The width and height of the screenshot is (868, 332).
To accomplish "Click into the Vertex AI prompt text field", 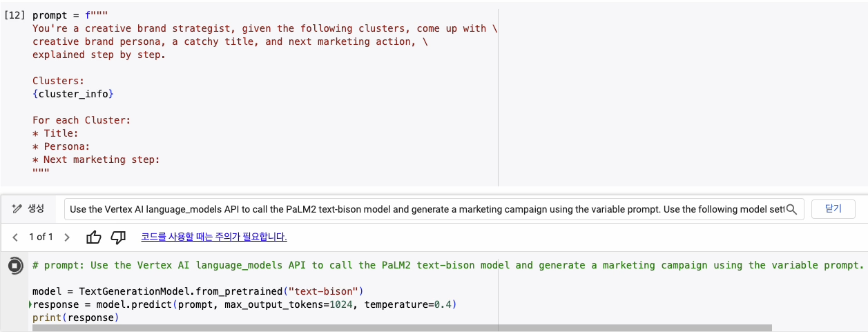I will [x=425, y=209].
